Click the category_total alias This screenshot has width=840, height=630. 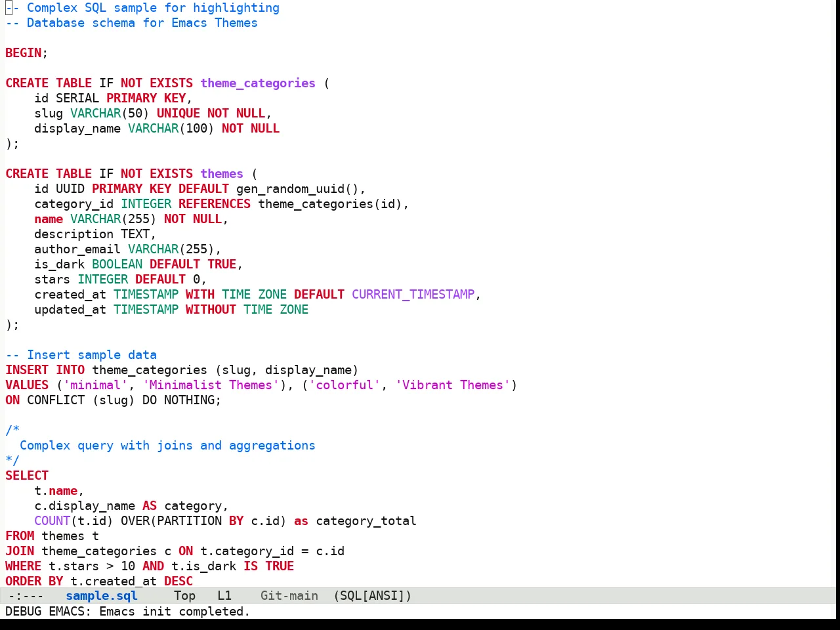click(366, 521)
